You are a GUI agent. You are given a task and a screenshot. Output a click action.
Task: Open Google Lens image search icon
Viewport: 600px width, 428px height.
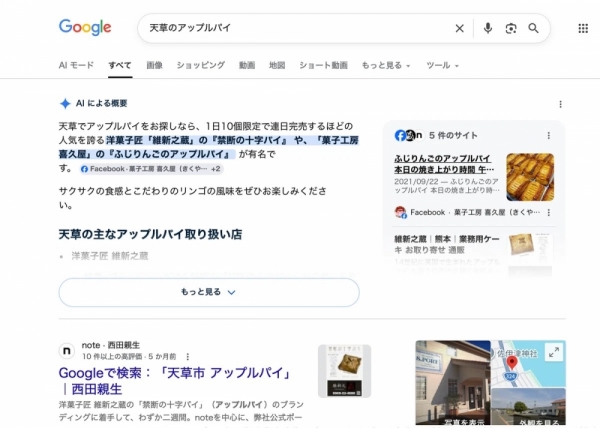pos(511,28)
